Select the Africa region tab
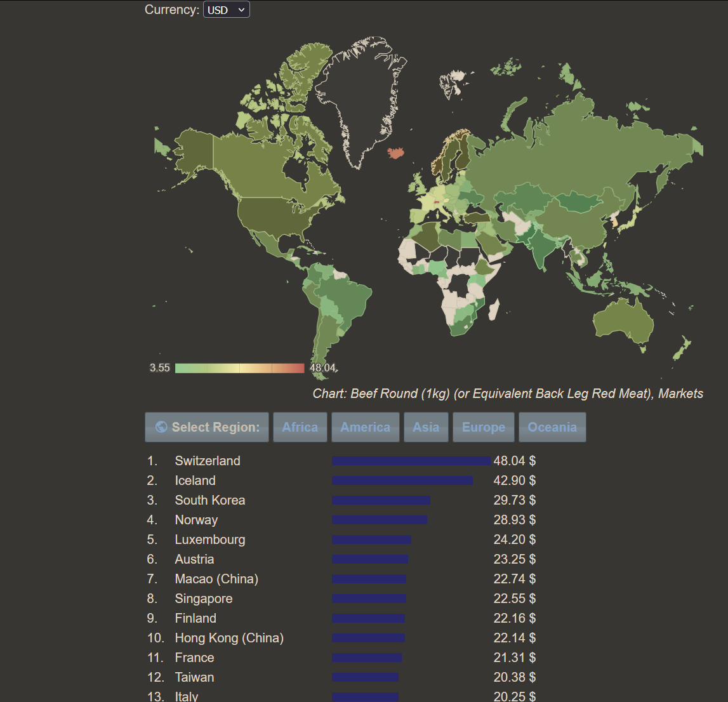 pyautogui.click(x=300, y=427)
